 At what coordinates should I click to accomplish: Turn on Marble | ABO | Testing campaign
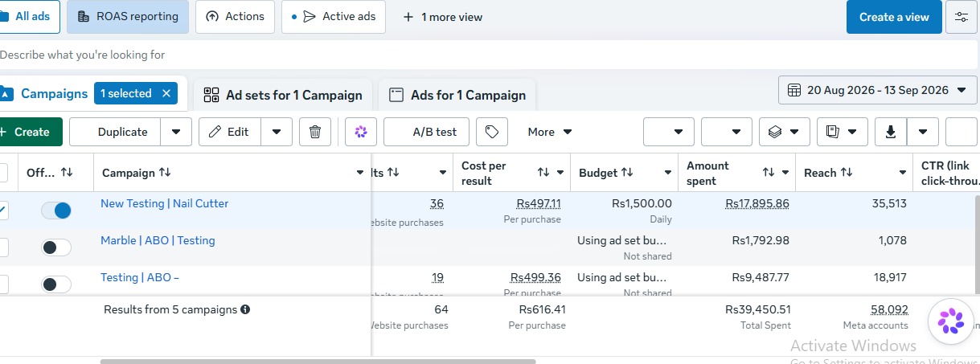[x=56, y=247]
